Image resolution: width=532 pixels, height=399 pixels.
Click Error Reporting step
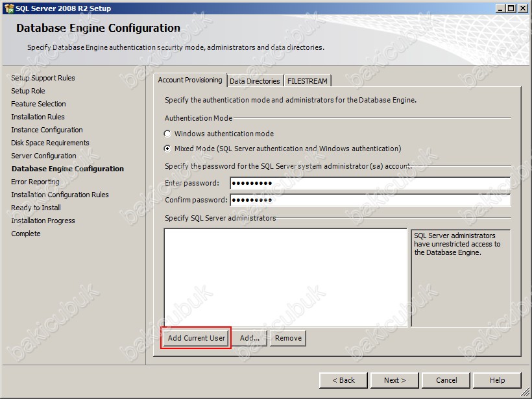35,182
